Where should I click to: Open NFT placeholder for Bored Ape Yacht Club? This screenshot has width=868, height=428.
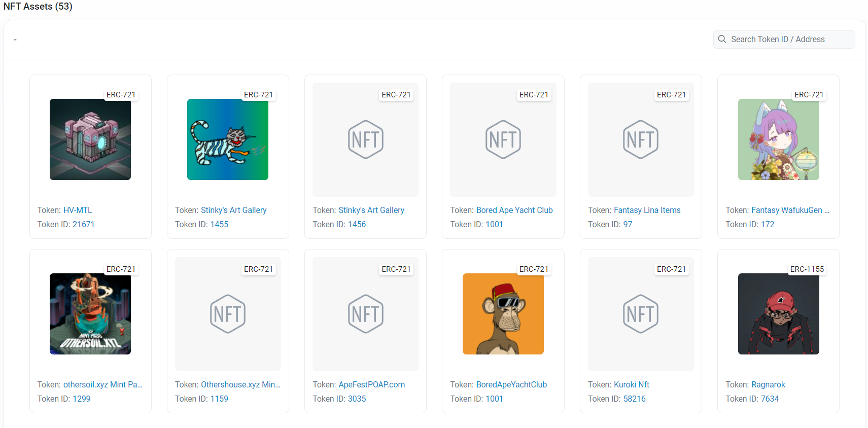point(503,139)
